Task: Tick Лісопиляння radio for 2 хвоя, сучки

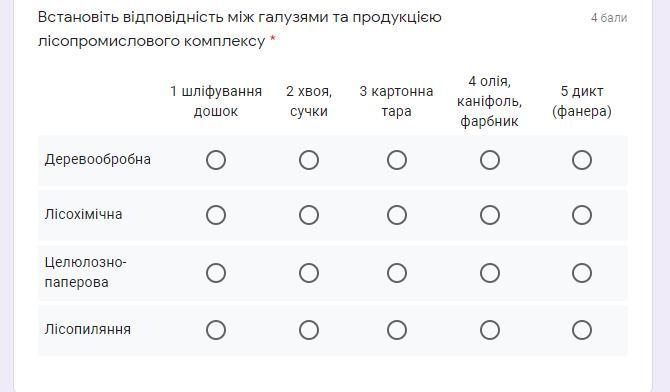Action: tap(309, 330)
